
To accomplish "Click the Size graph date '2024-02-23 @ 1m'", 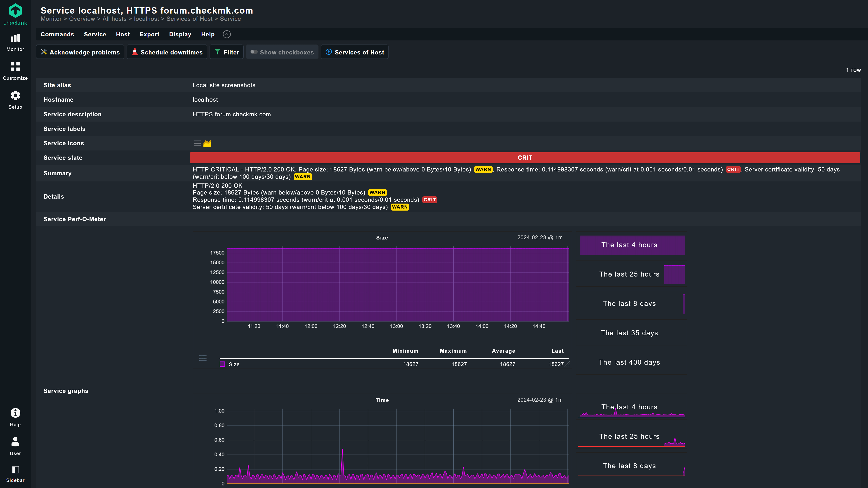I will coord(540,237).
